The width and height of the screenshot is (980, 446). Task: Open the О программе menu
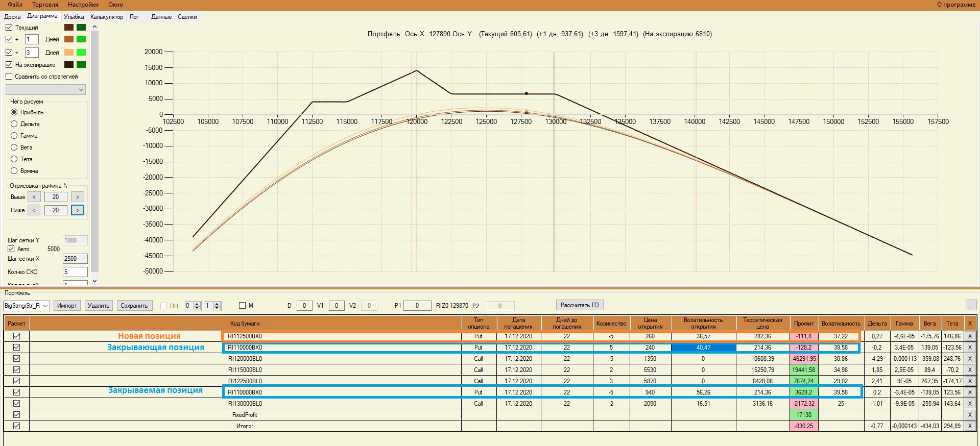[956, 5]
